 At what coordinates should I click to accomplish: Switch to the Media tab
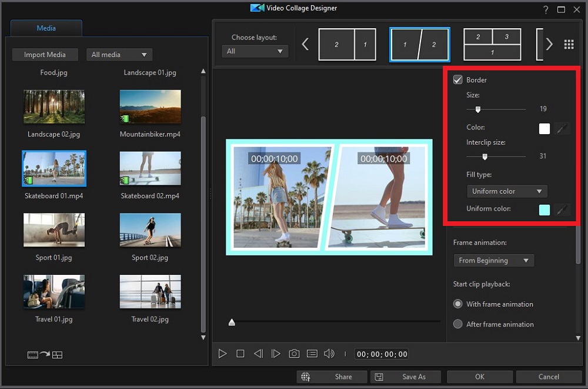[46, 28]
